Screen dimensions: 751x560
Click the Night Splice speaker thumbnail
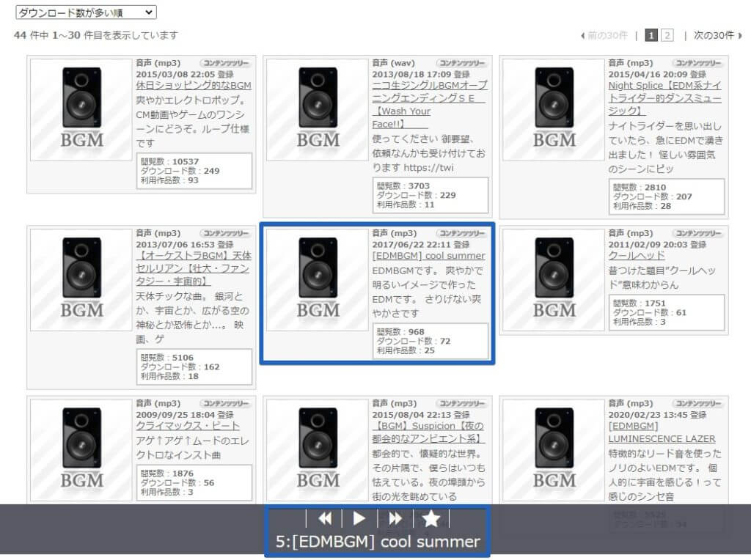point(554,109)
